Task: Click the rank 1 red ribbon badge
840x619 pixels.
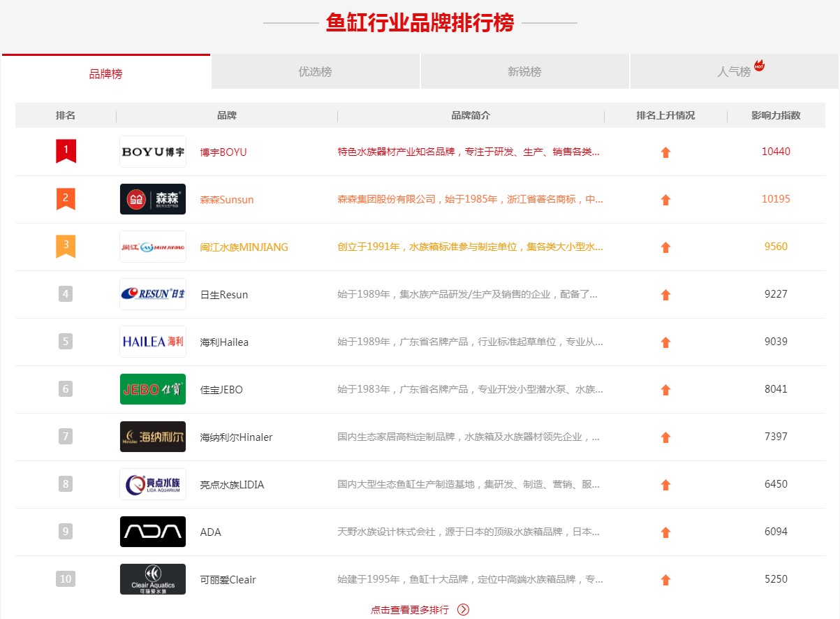Action: [65, 150]
